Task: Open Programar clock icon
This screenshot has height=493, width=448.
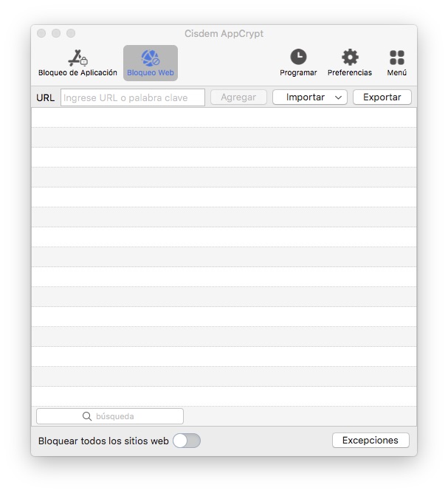Action: pos(298,58)
